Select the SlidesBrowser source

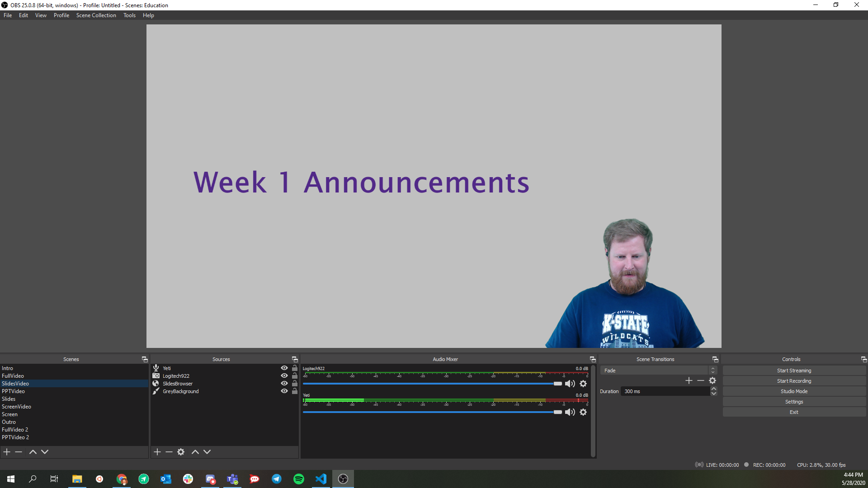[178, 383]
